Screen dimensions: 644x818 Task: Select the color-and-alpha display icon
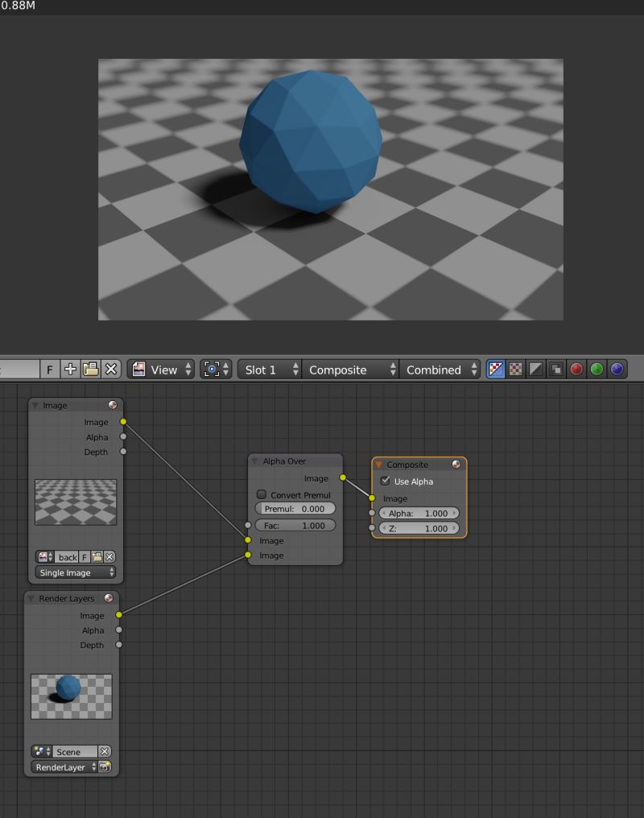(x=497, y=369)
